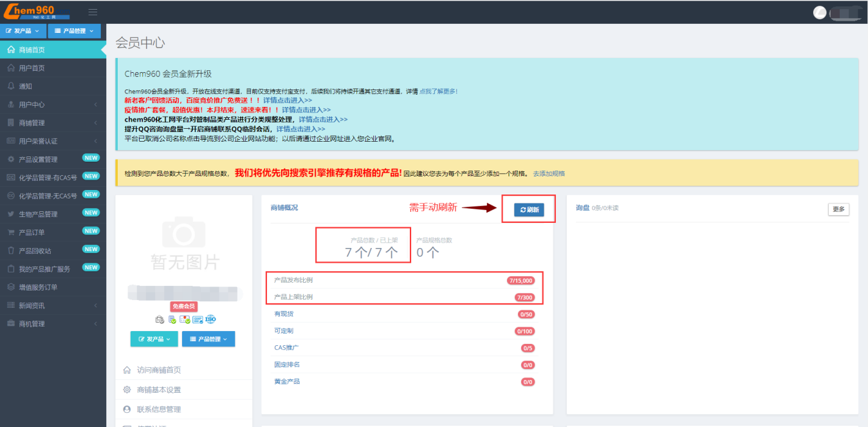Click the 点我了解更多 link in the announcement
Screen dimensions: 868x427
(439, 91)
